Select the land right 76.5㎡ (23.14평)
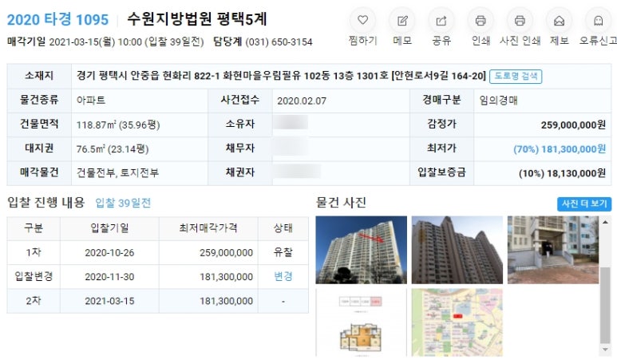 [113, 149]
